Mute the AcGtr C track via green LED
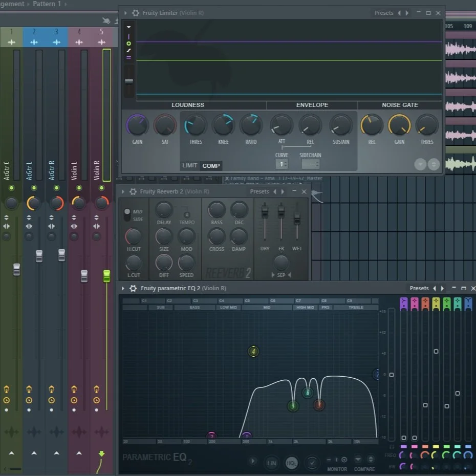The width and height of the screenshot is (476, 476). [x=12, y=188]
